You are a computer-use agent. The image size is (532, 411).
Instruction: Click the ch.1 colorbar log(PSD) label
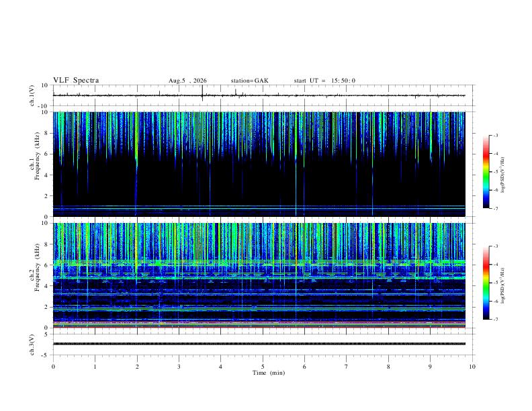coord(503,175)
